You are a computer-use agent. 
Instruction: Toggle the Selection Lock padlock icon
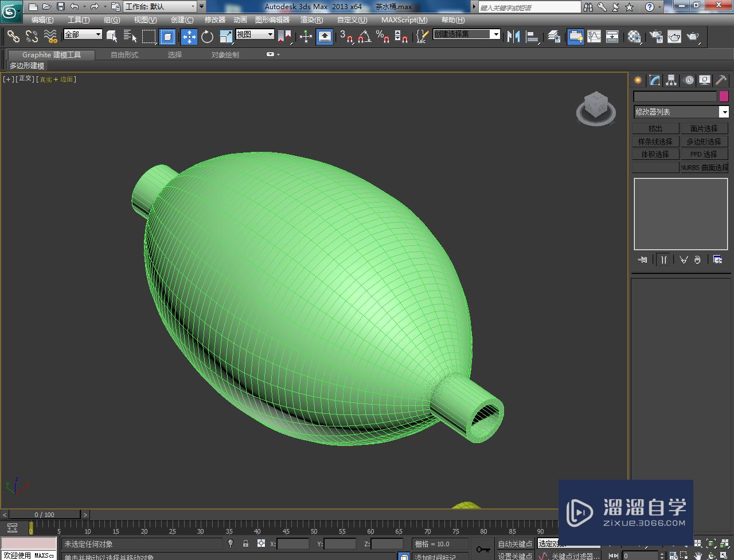(246, 543)
